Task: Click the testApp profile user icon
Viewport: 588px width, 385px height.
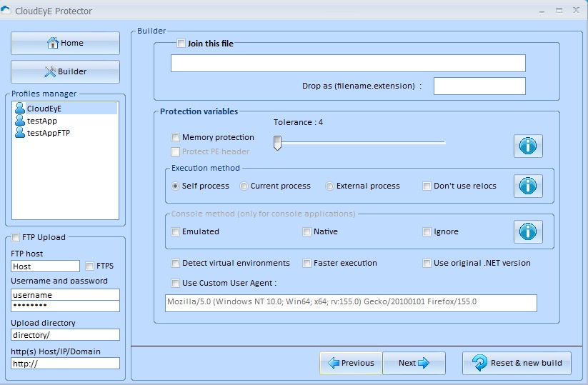Action: point(20,120)
